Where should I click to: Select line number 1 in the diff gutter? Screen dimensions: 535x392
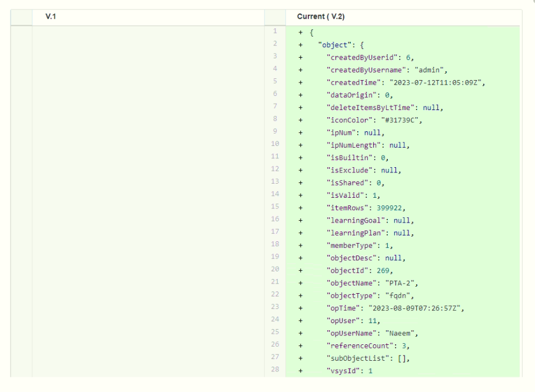tap(274, 32)
